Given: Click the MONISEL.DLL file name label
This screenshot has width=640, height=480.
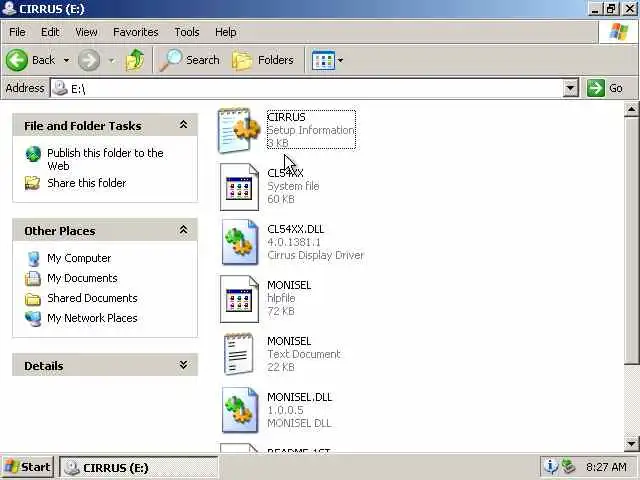Looking at the screenshot, I should 300,397.
